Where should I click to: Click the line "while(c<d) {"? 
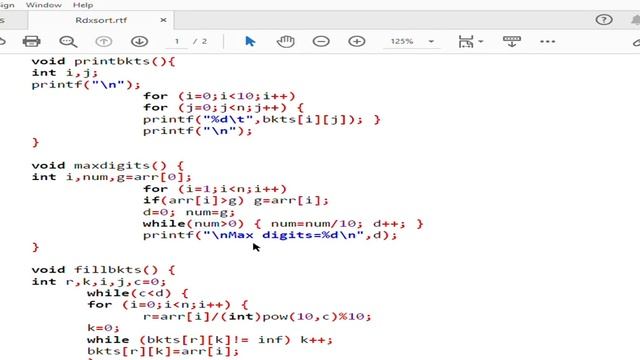[x=138, y=293]
